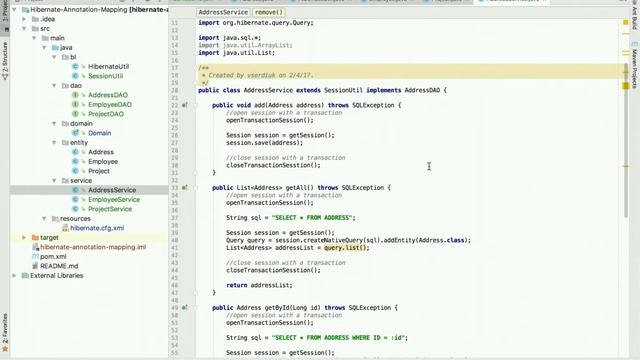Expand External Libraries node
Screen dimensions: 640x360
coord(15,276)
